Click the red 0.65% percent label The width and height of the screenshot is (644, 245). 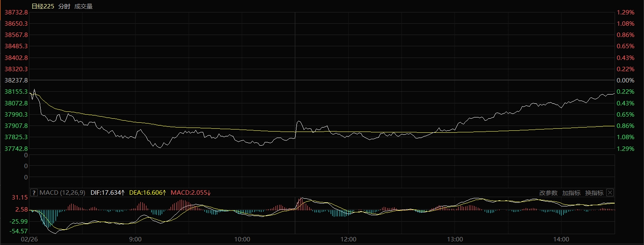(x=625, y=46)
